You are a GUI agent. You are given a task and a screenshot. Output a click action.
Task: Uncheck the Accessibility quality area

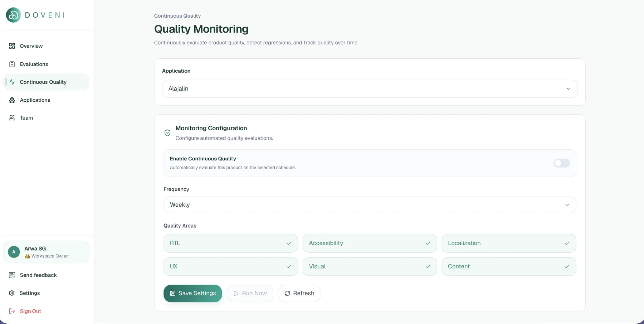370,243
